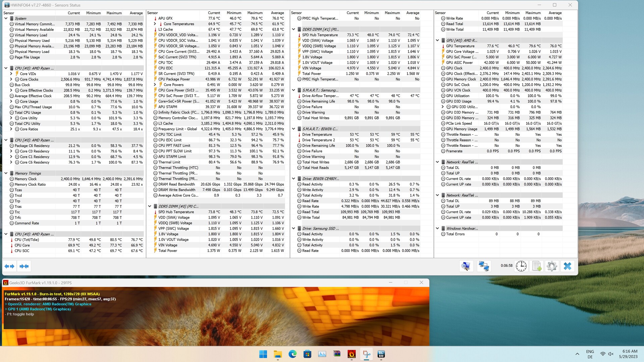Viewport: 644px width, 362px height.
Task: Select the Virtual Memory Committed row
Action: (73, 24)
